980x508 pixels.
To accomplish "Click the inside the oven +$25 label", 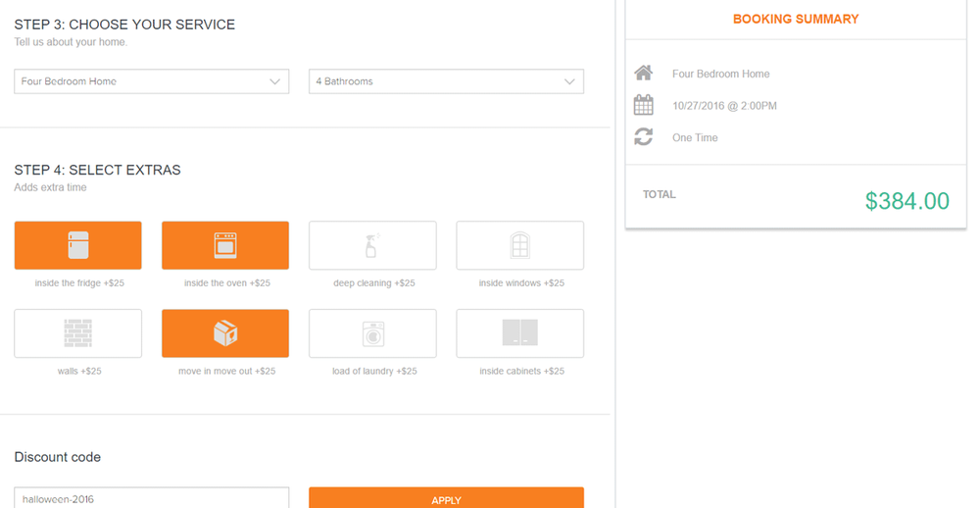I will (227, 282).
